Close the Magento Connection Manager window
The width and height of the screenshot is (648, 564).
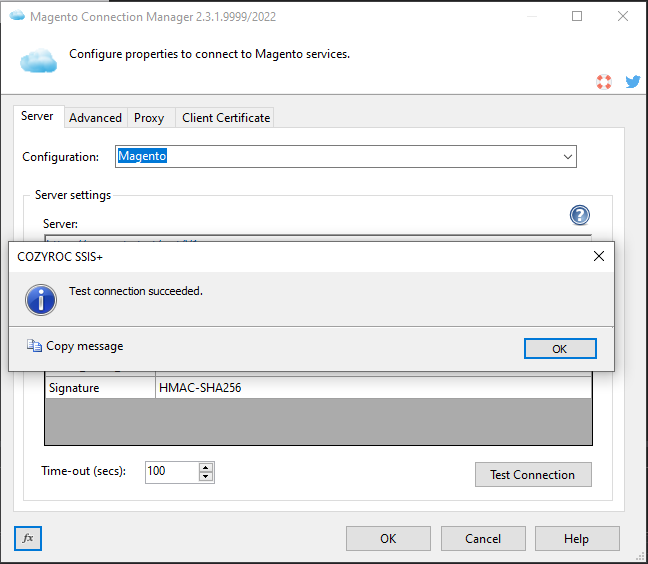(623, 16)
